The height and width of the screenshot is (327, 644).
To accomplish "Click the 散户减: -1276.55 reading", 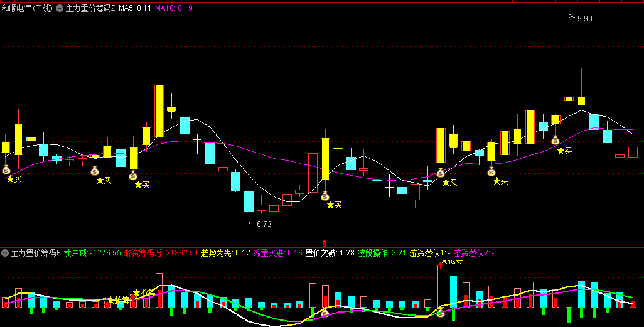I will (92, 253).
